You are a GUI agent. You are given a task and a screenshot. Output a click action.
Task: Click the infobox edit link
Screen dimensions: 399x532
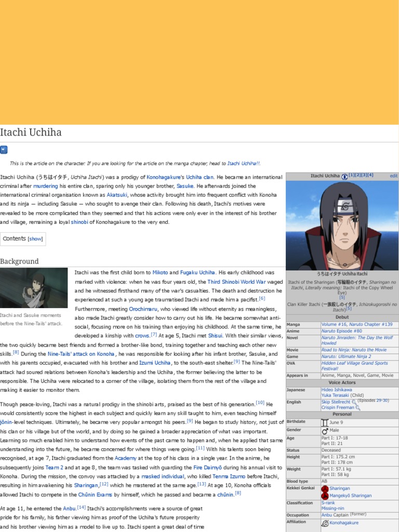click(x=393, y=176)
